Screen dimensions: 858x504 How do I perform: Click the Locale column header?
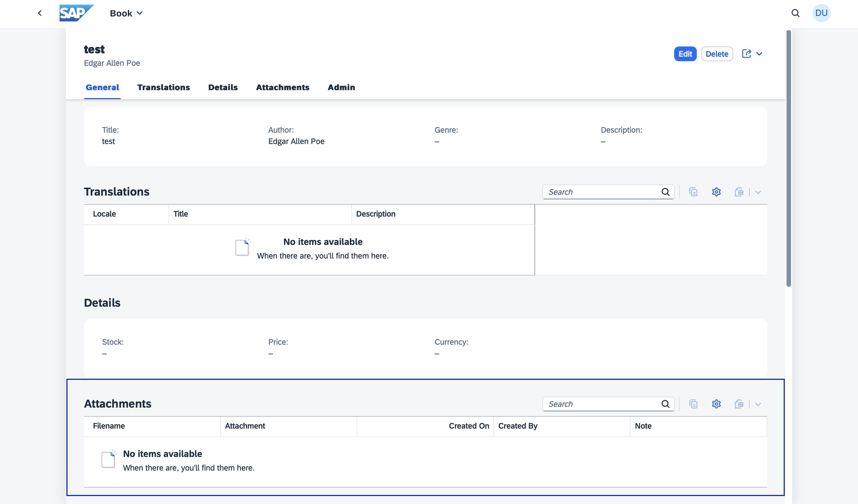(126, 214)
